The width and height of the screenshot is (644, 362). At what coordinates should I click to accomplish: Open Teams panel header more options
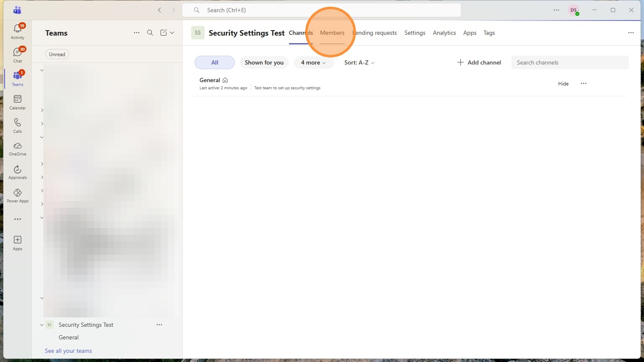137,33
